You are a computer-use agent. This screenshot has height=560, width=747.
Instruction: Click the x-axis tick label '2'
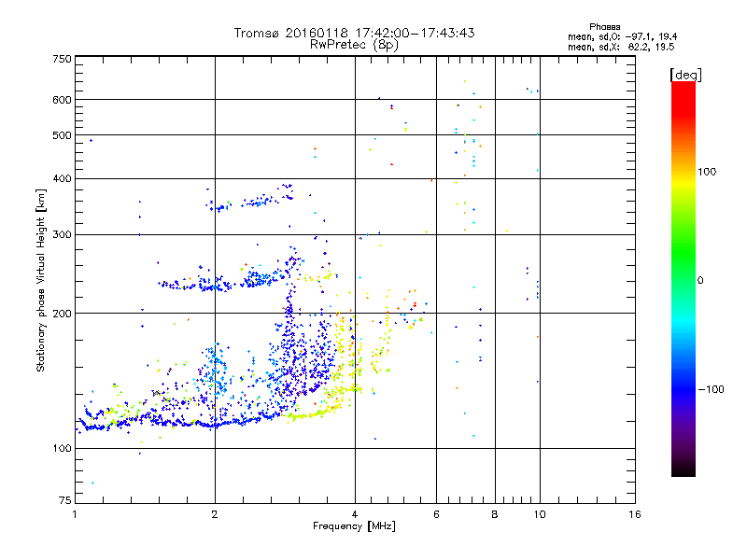coord(215,514)
